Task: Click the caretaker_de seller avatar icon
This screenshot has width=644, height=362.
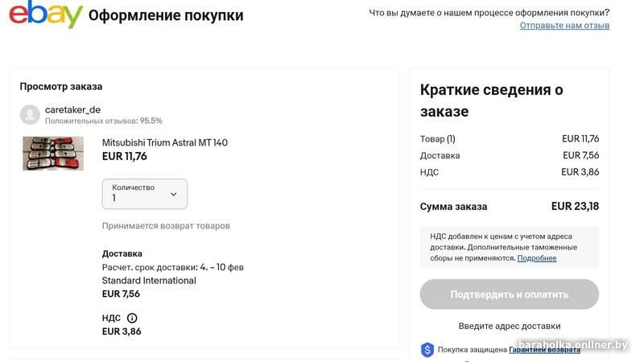Action: pos(30,115)
